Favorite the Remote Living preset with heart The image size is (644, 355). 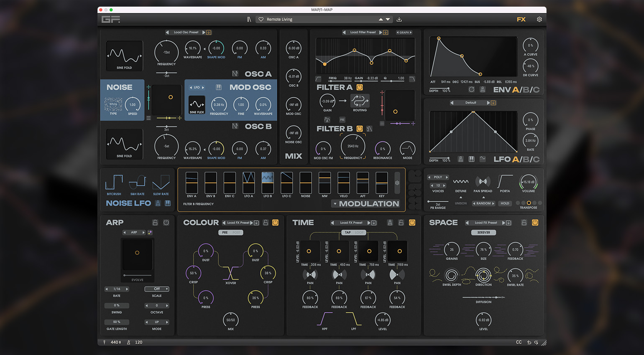point(261,19)
